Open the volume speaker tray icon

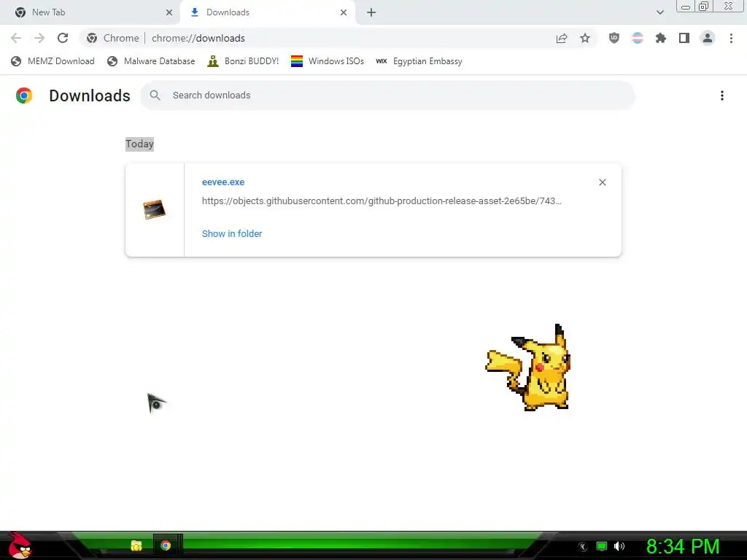pyautogui.click(x=619, y=546)
